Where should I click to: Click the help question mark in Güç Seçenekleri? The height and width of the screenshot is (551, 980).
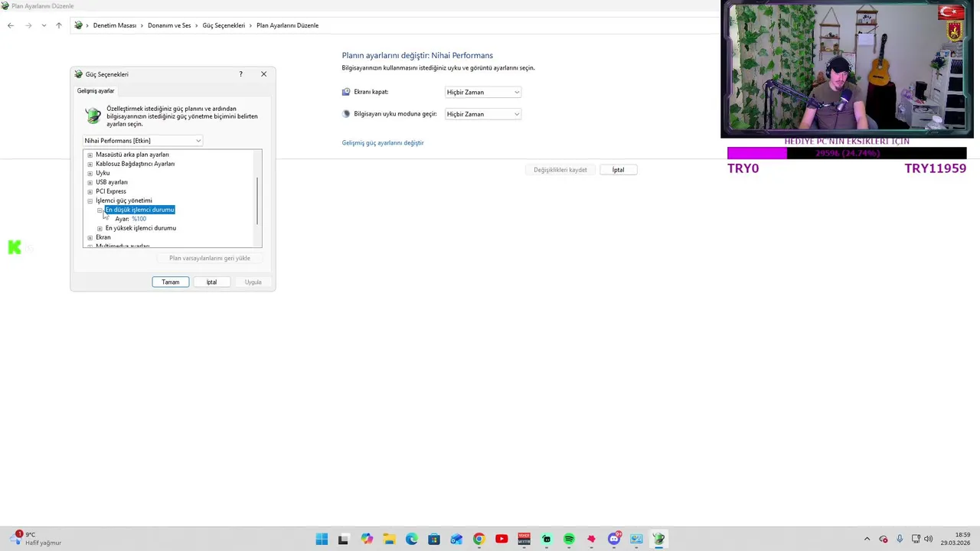(240, 74)
